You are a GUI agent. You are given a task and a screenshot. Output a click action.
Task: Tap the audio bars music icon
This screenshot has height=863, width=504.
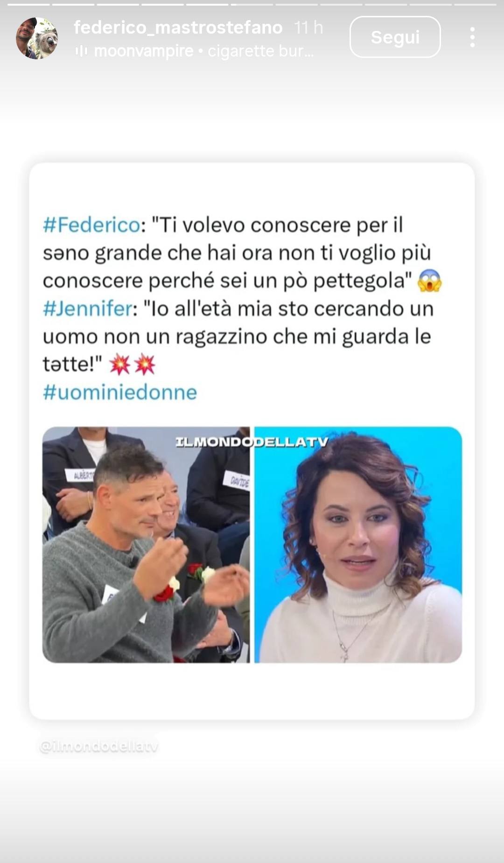(81, 51)
